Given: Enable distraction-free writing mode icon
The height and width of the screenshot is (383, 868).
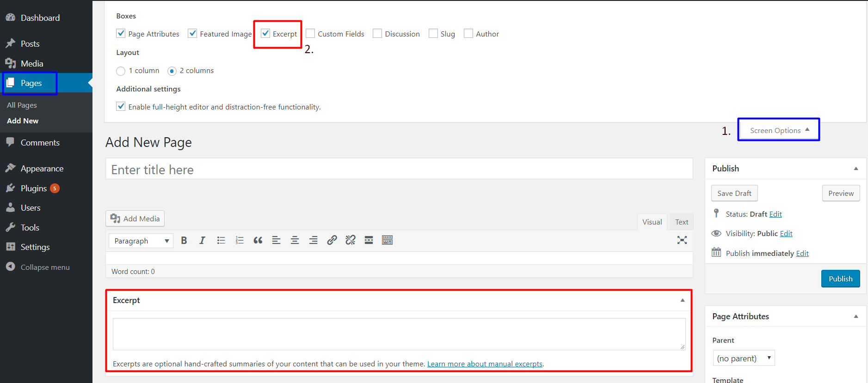Looking at the screenshot, I should point(682,240).
